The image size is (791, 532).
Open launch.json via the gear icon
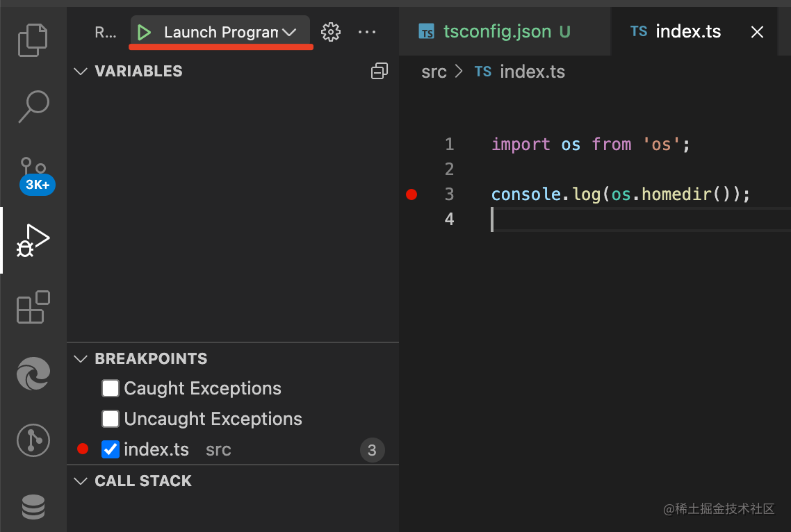pos(331,32)
